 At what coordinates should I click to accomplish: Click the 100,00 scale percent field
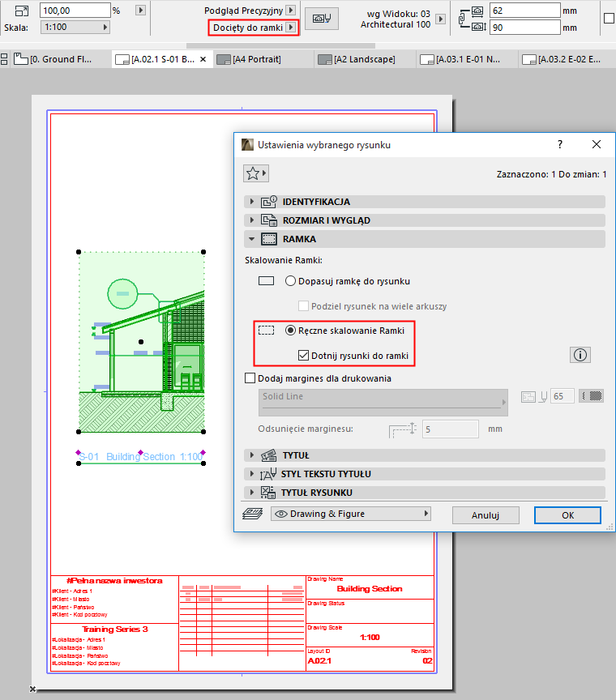pyautogui.click(x=75, y=11)
